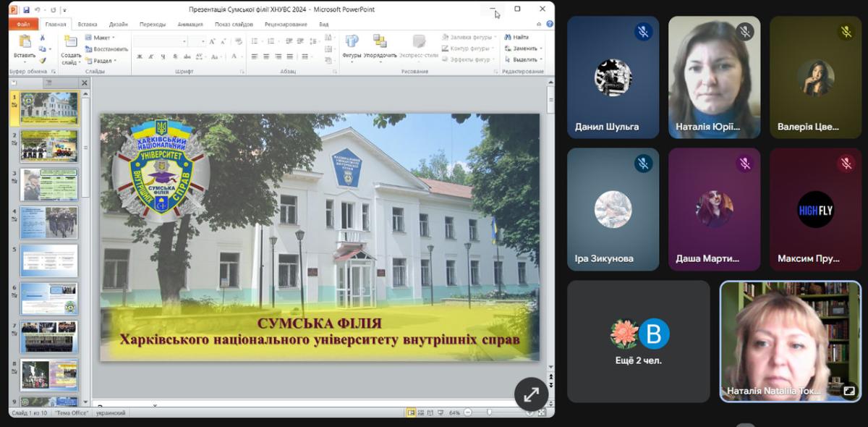Toggle bold text formatting

[x=140, y=56]
